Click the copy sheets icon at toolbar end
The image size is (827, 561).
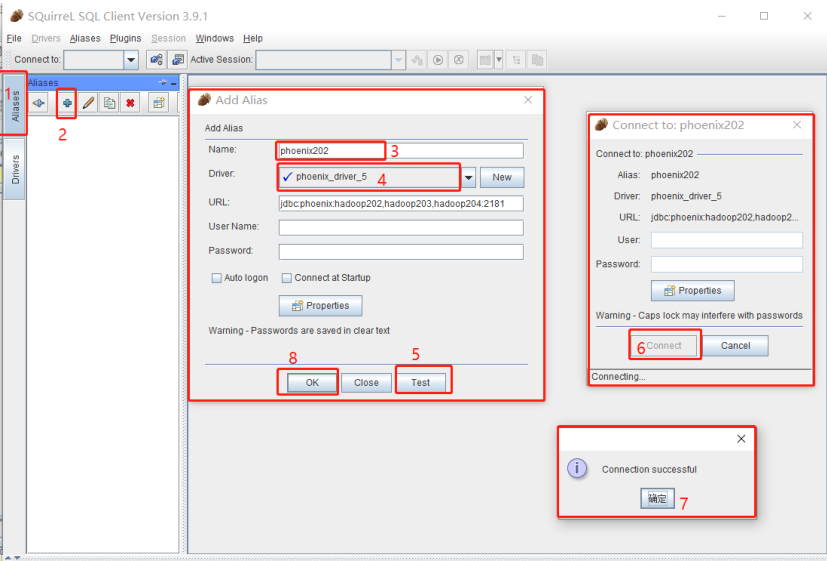pos(537,60)
